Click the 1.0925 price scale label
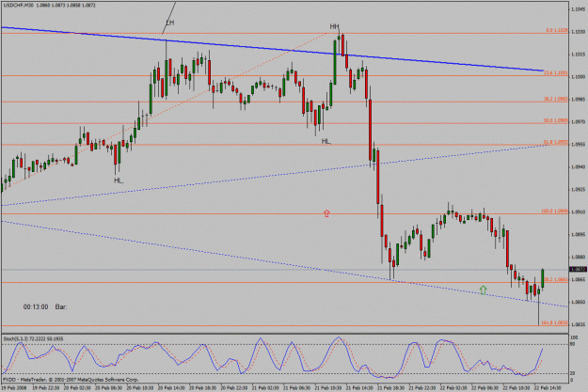Viewport: 588px width, 392px height. pos(578,189)
